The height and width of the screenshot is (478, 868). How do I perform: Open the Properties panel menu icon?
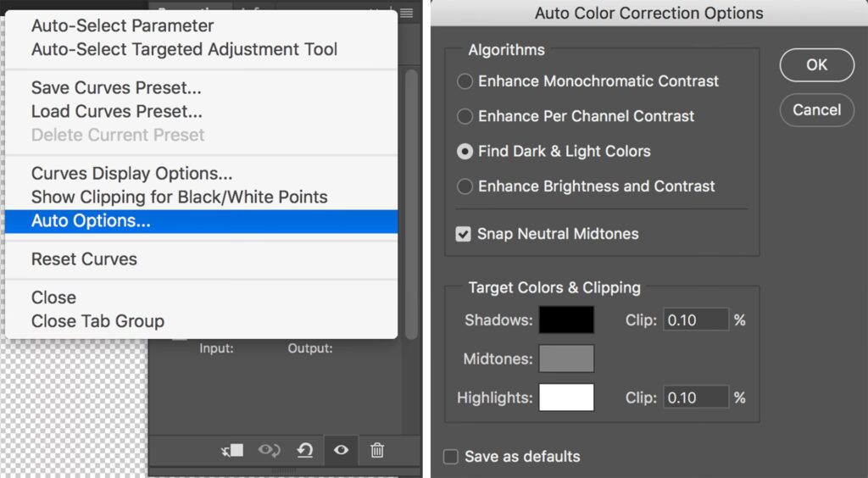[x=407, y=13]
